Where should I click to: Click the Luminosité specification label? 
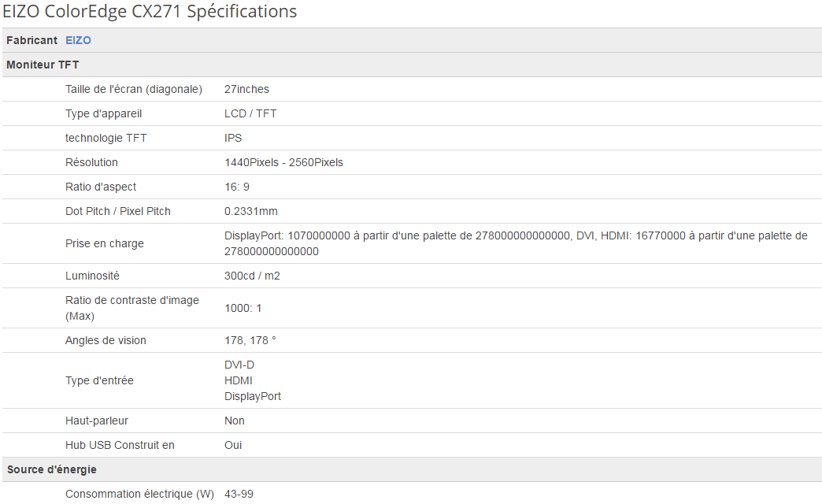[91, 276]
